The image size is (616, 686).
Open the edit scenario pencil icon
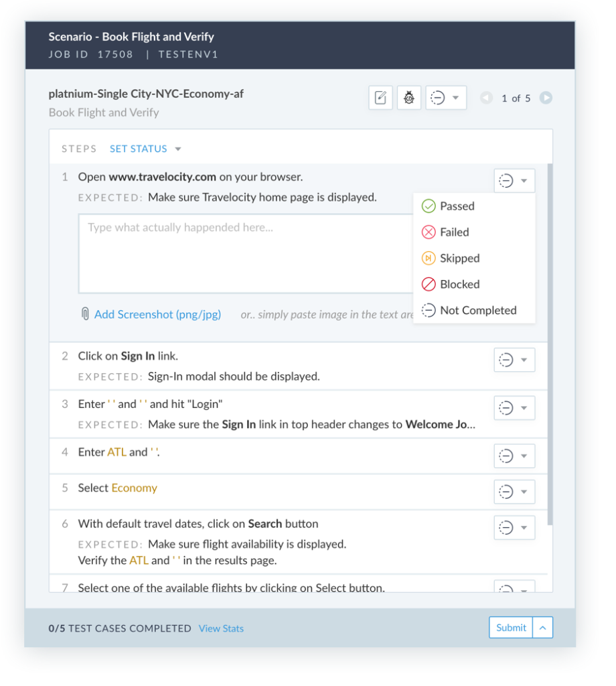click(380, 97)
